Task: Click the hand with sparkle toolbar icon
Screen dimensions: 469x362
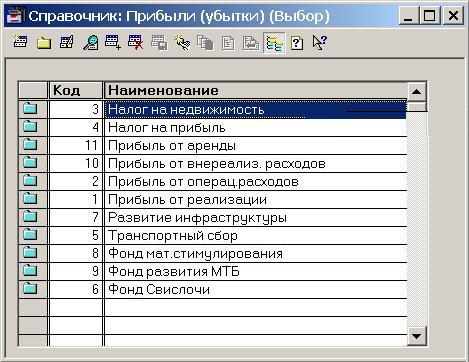Action: pos(182,43)
